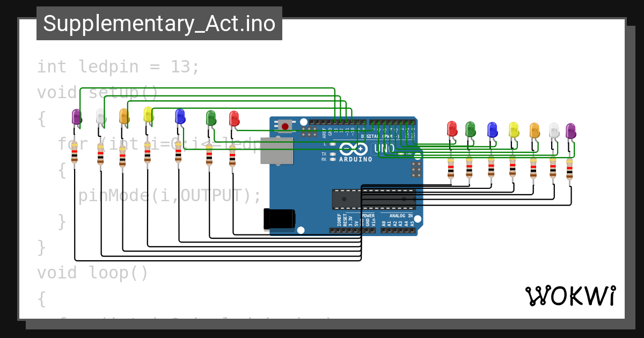This screenshot has width=644, height=338.
Task: Select the resistor under the right purple LED
Action: [569, 170]
